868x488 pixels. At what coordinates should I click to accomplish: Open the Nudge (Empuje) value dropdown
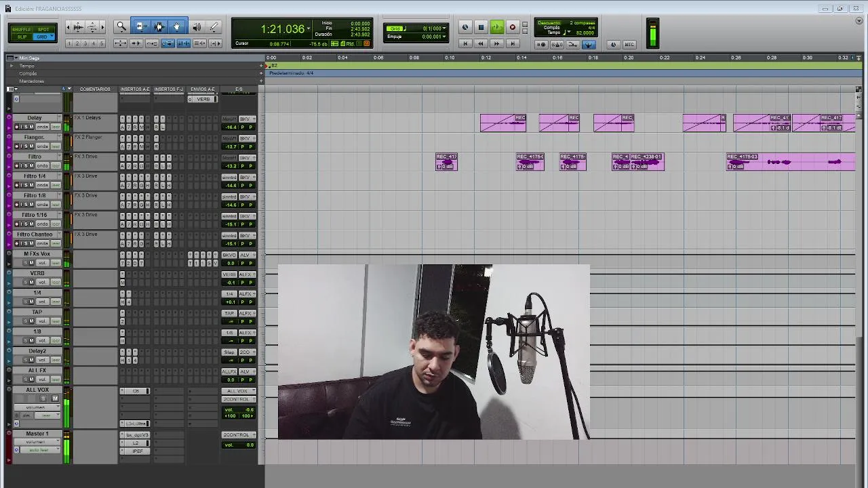[444, 37]
